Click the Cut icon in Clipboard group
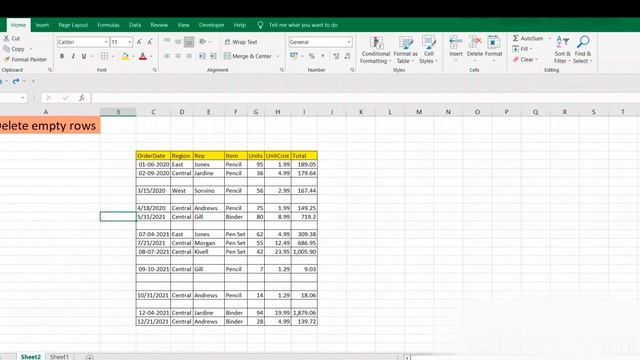 pyautogui.click(x=7, y=38)
